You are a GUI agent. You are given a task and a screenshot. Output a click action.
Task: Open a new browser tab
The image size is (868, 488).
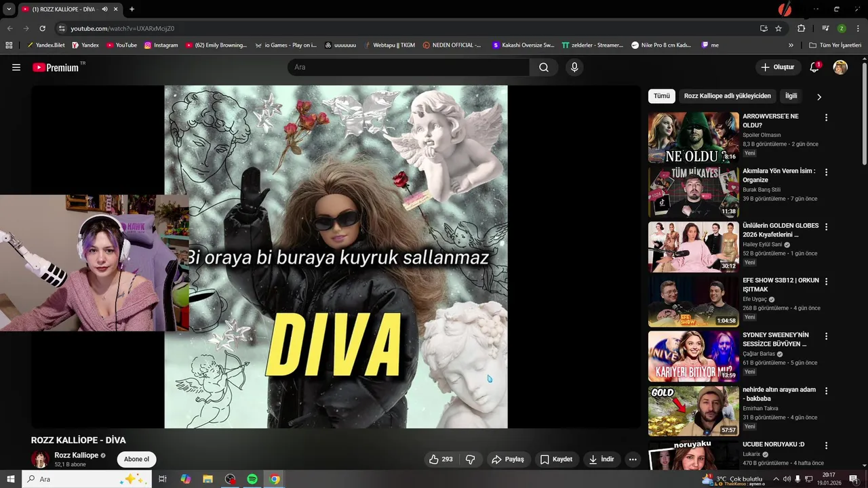click(132, 9)
